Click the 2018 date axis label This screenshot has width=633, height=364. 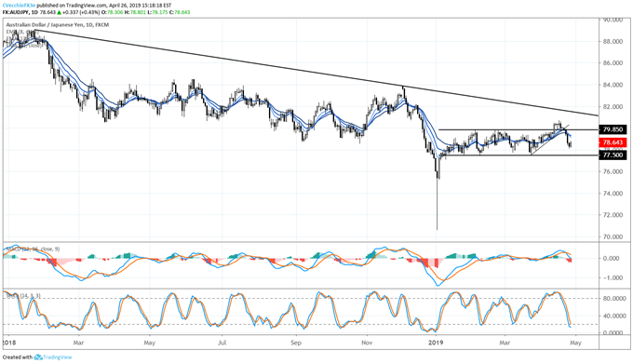click(8, 343)
